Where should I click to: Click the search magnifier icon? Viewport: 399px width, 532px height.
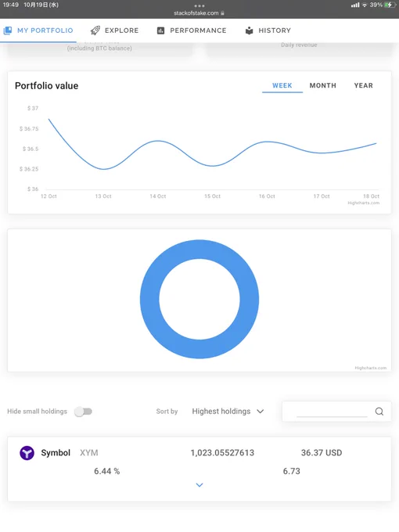coord(379,412)
